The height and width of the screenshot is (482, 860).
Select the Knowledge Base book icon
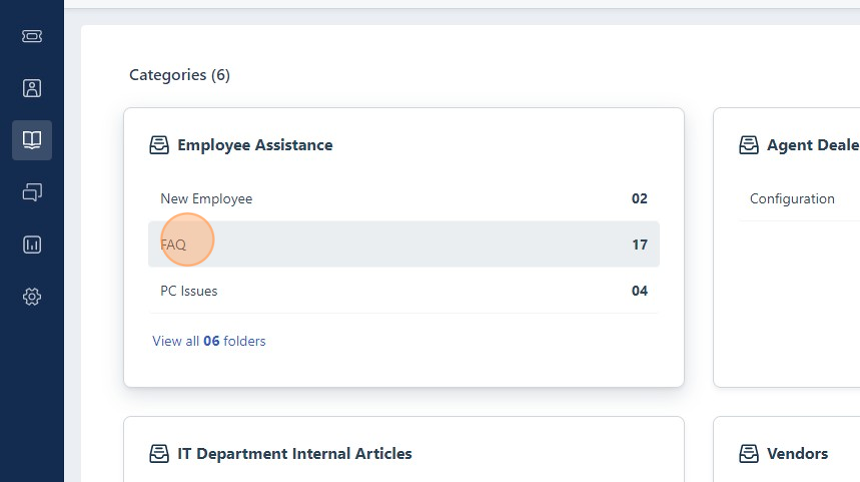[x=32, y=140]
